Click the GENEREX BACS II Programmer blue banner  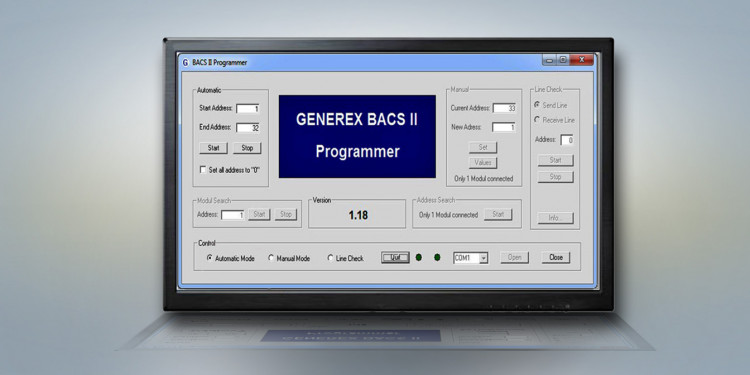[x=357, y=136]
